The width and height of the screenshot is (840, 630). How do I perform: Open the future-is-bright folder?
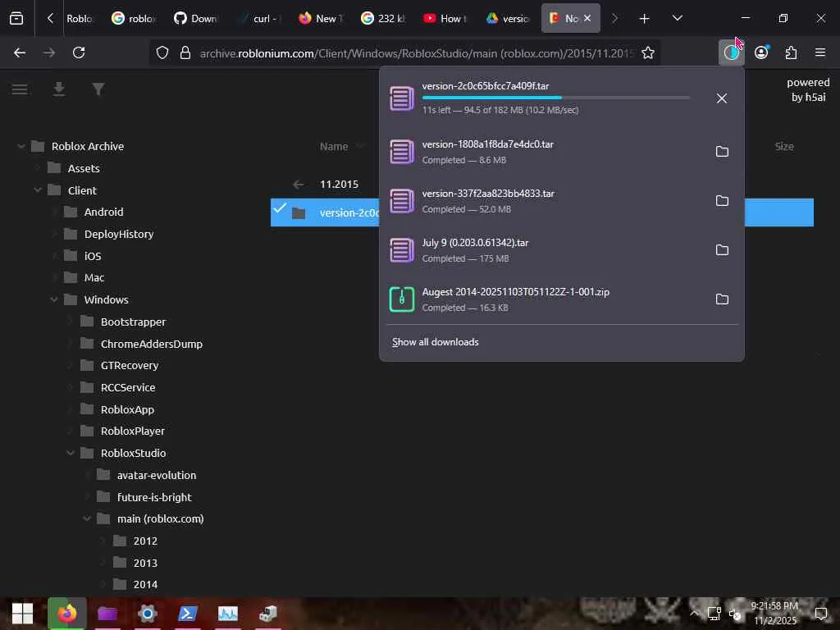144,497
